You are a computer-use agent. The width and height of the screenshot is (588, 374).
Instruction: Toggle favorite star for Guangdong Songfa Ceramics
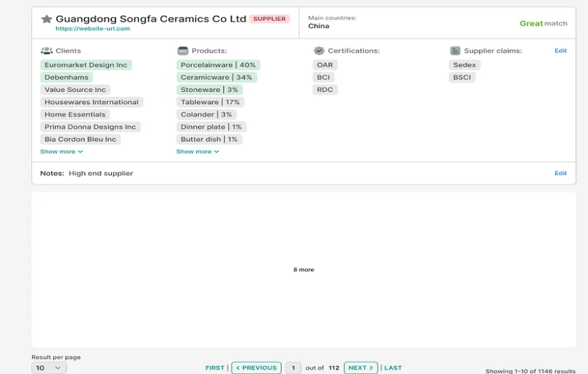point(46,19)
